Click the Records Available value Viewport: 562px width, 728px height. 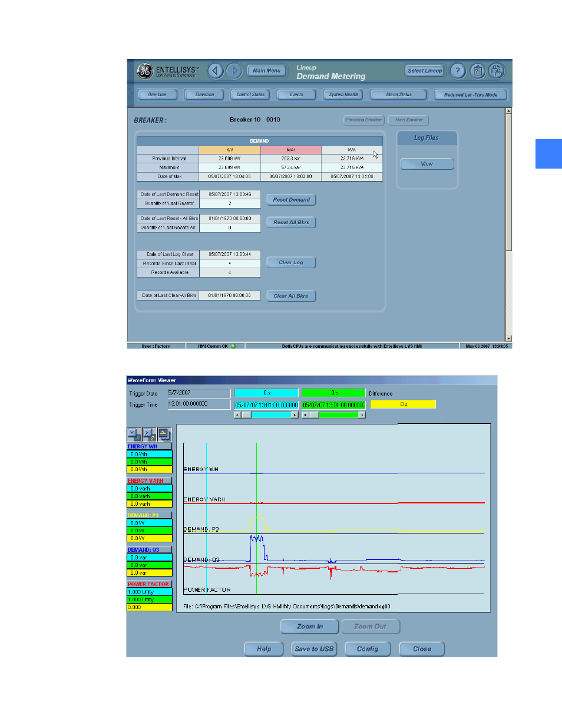(x=230, y=272)
